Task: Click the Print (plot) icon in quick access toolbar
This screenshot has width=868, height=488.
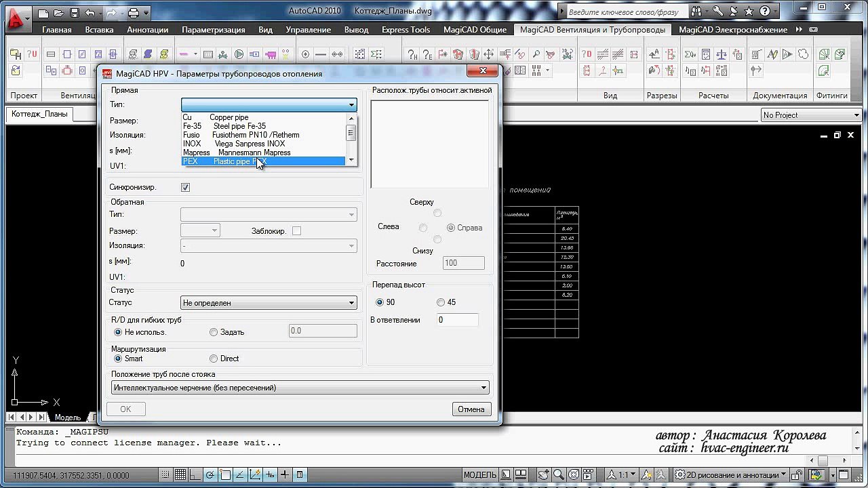Action: [x=134, y=12]
